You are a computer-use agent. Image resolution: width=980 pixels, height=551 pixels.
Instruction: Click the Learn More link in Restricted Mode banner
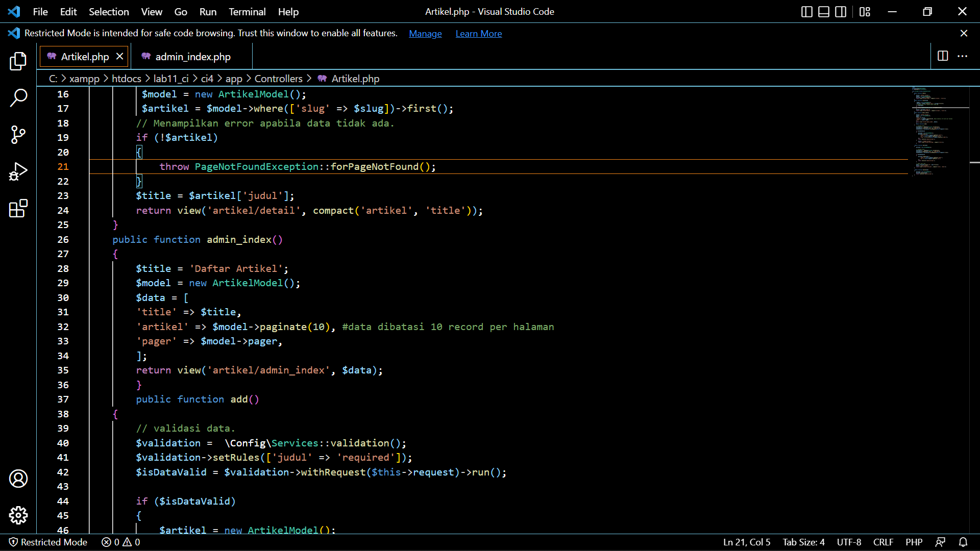pos(478,33)
